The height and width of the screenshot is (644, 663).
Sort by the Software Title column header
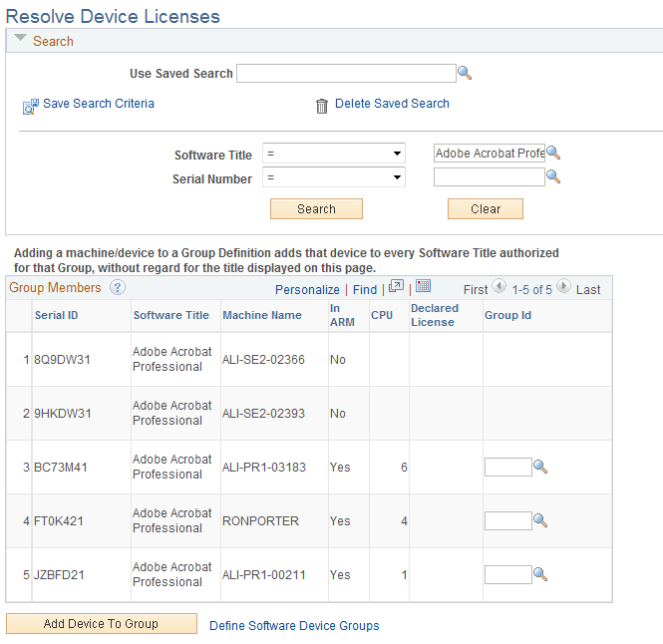pyautogui.click(x=171, y=315)
